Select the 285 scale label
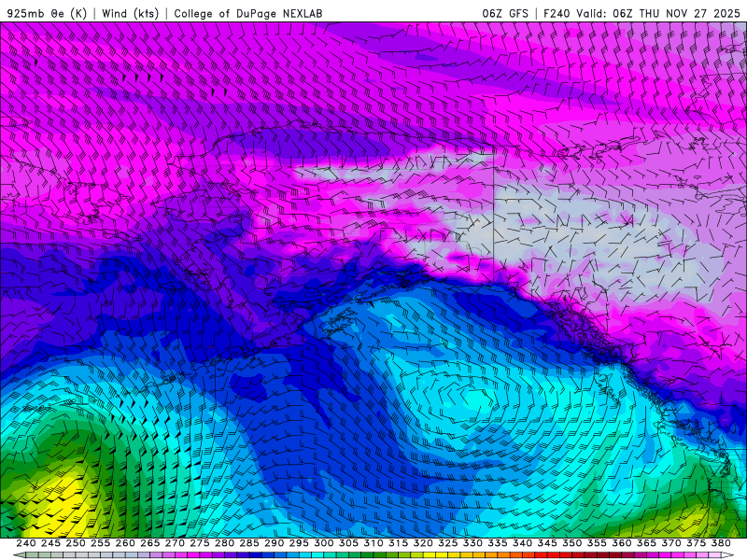Image resolution: width=747 pixels, height=560 pixels. coord(249,543)
